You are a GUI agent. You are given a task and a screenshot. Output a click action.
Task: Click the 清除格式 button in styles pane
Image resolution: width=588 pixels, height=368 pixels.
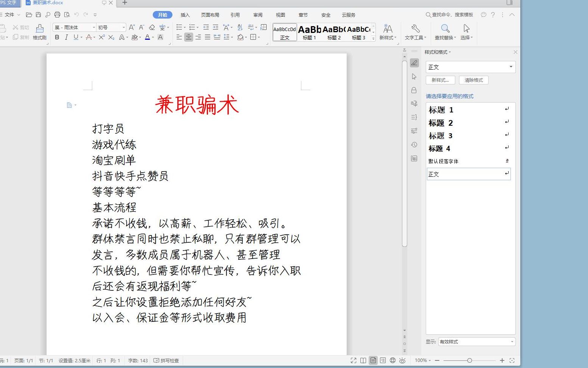(474, 80)
